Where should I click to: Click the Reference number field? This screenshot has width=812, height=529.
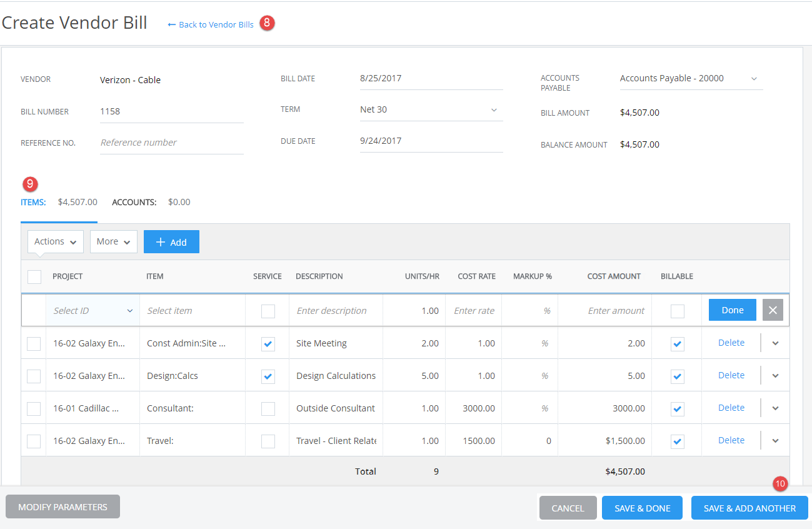point(172,143)
